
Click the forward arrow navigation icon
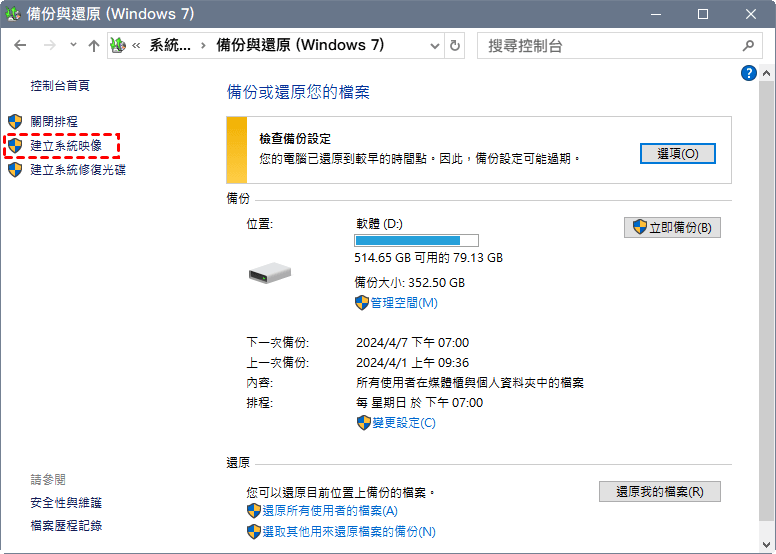(x=49, y=46)
